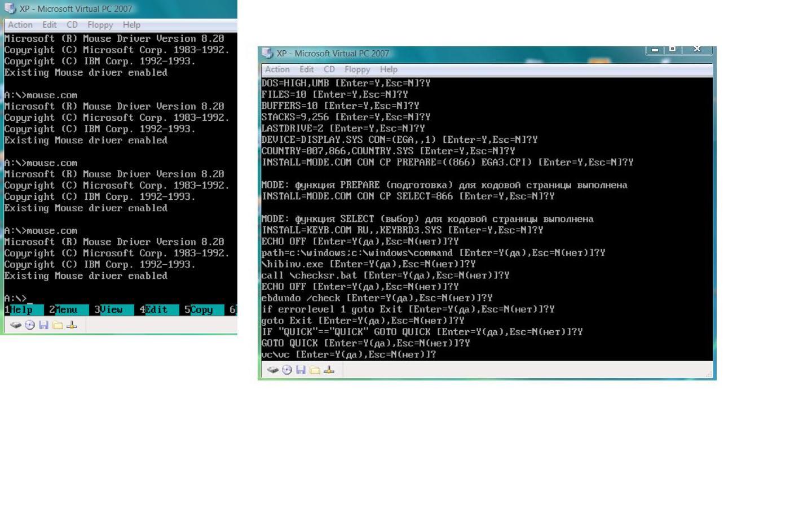
Task: Click the \hibinv.exe line in the right console
Action: pyautogui.click(x=368, y=264)
